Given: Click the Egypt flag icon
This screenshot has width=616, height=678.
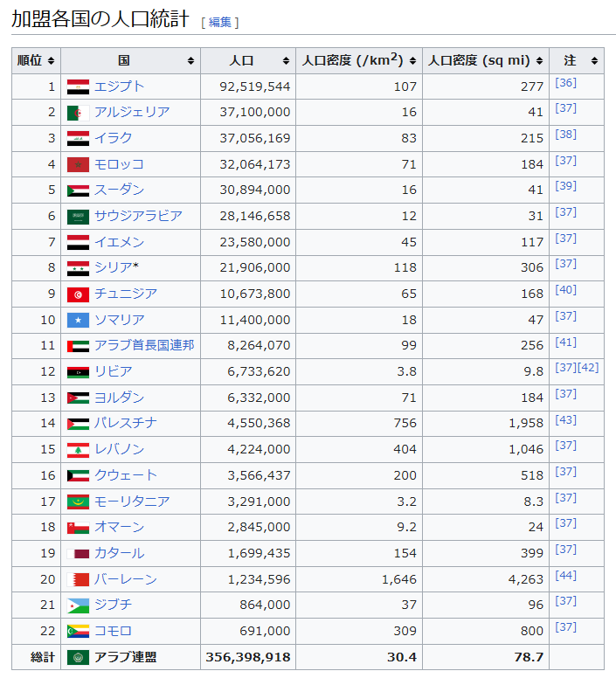Looking at the screenshot, I should click(x=78, y=86).
